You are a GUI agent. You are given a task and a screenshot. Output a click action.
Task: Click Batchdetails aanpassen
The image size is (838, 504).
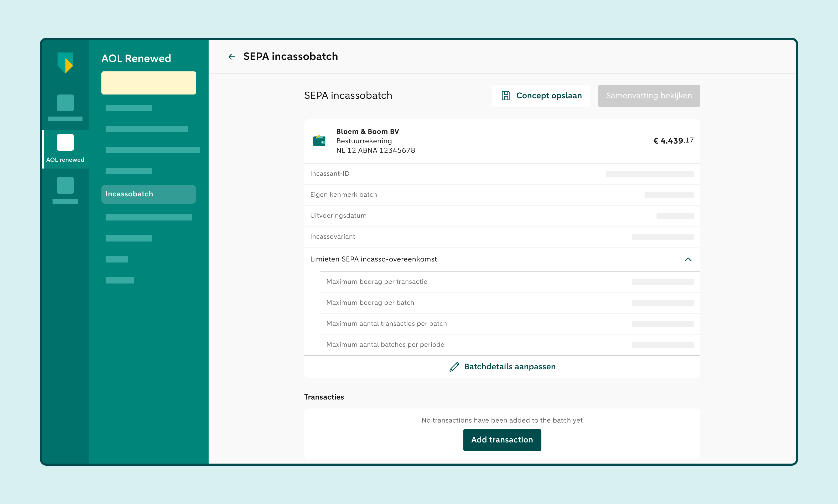(502, 367)
